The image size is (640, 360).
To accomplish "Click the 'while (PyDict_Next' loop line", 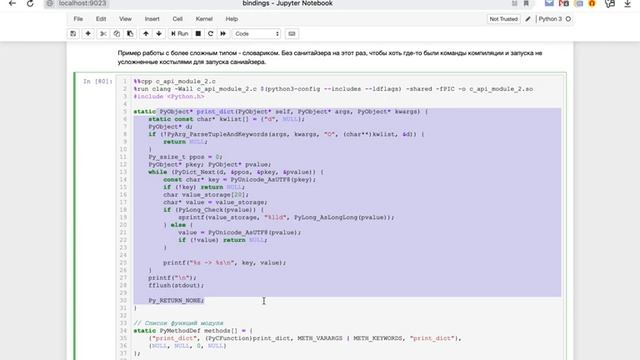I will [236, 172].
